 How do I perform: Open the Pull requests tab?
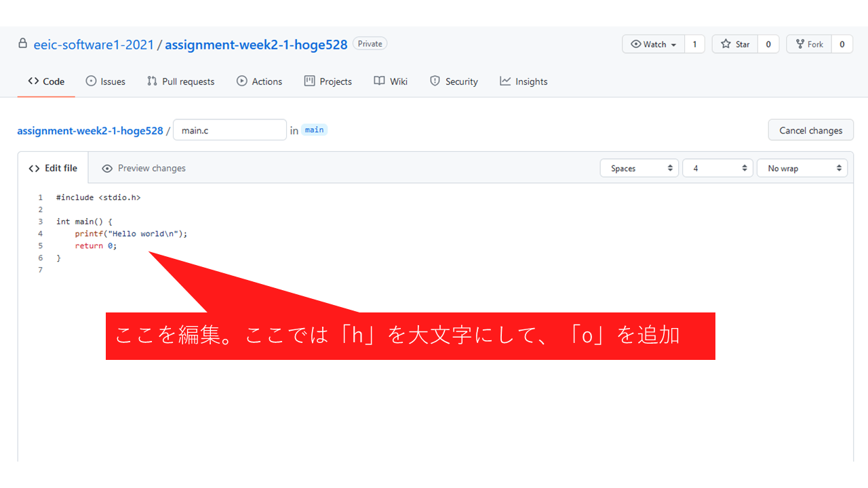point(180,81)
